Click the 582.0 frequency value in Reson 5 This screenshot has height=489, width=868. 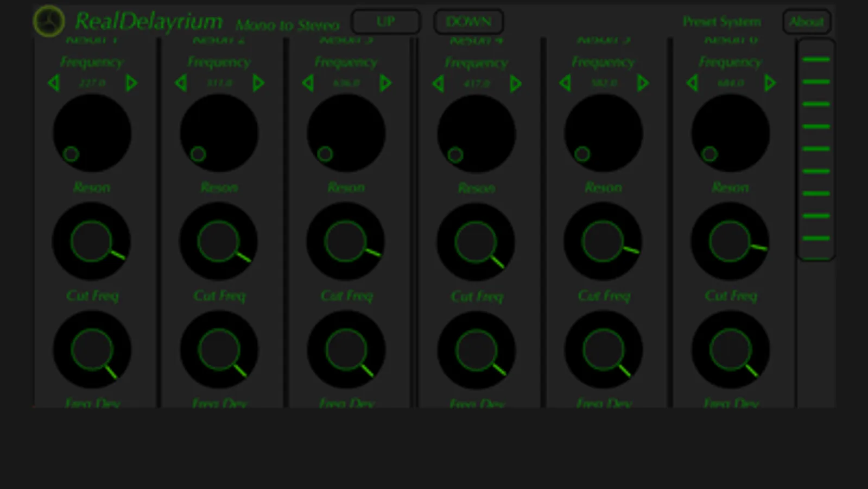click(604, 83)
